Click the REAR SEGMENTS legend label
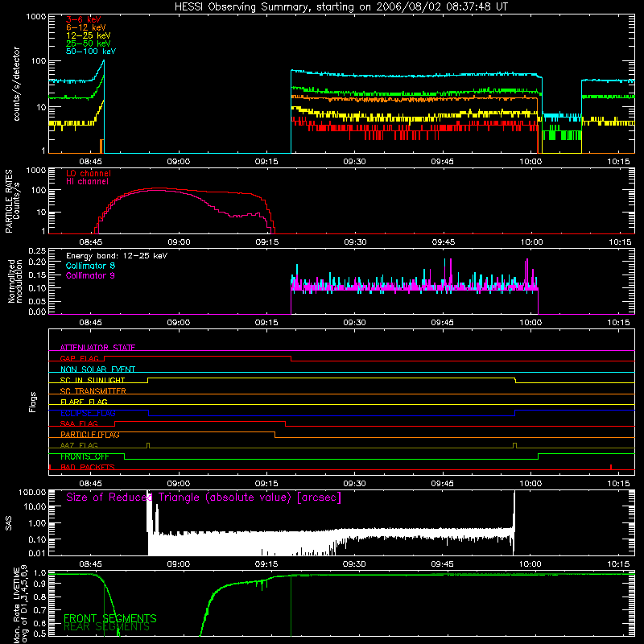This screenshot has height=644, width=644. point(106,627)
